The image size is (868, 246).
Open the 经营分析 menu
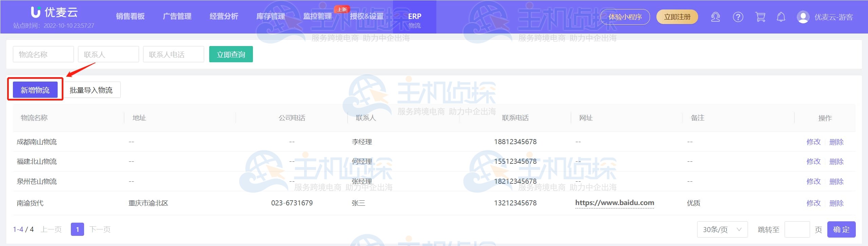point(224,16)
